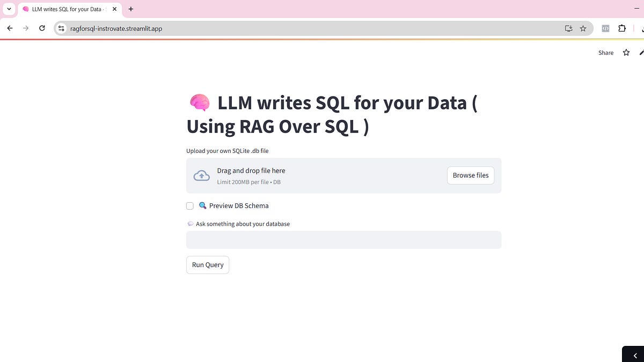Open the code extension icon in toolbar
The height and width of the screenshot is (362, 644).
click(x=605, y=28)
